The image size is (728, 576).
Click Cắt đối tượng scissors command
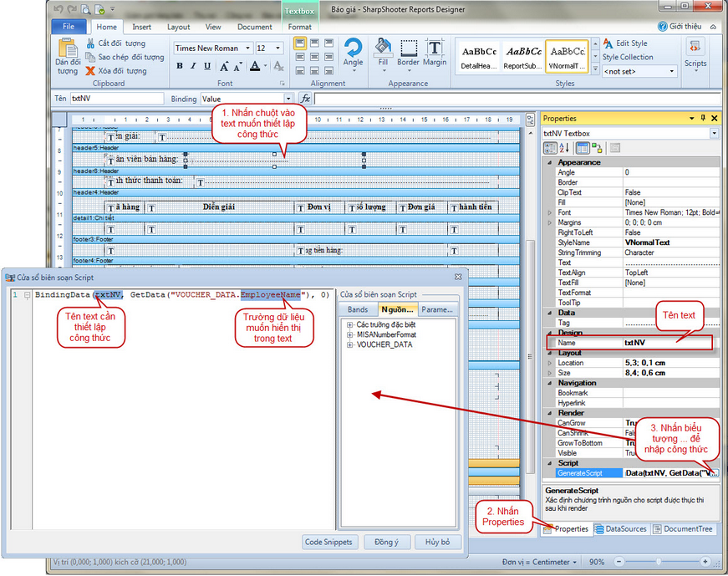[116, 43]
